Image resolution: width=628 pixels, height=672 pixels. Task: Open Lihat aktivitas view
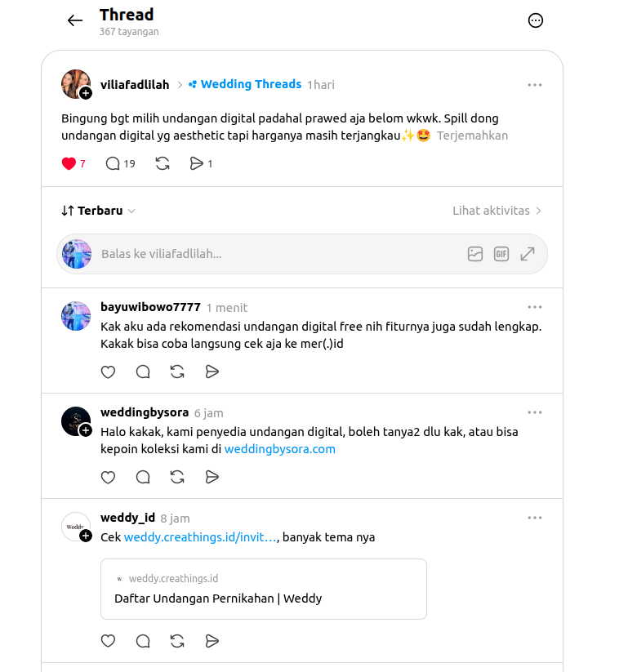coord(497,211)
